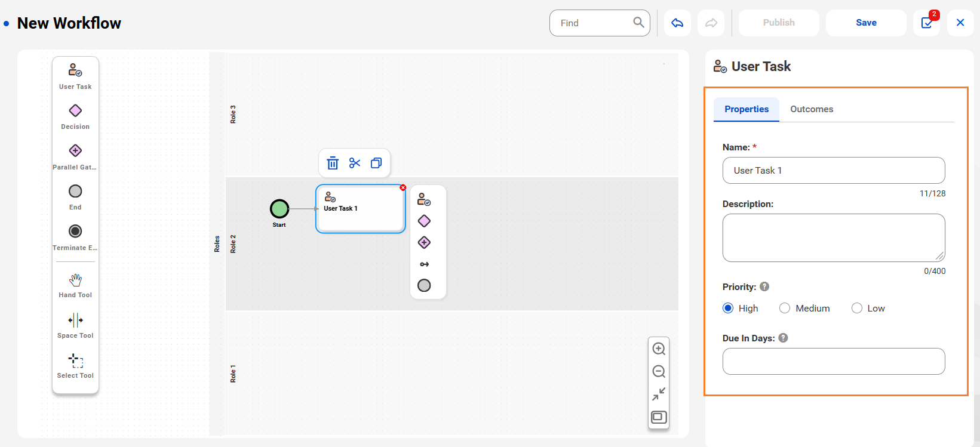Viewport: 980px width, 447px height.
Task: Append a decision from context pad
Action: 424,221
